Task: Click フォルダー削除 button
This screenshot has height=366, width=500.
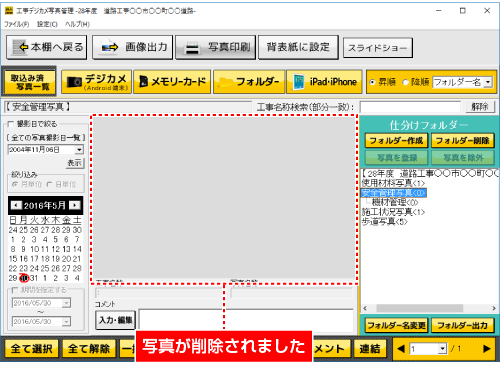Action: [462, 141]
